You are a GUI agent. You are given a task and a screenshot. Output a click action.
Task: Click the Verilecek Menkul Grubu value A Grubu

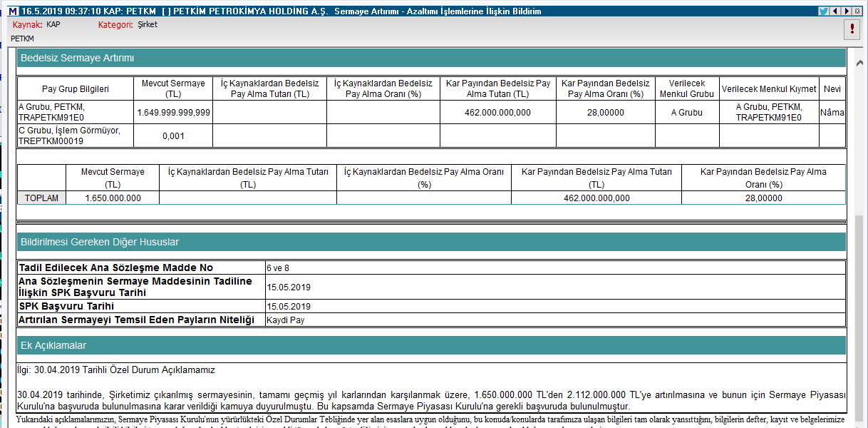coord(687,113)
